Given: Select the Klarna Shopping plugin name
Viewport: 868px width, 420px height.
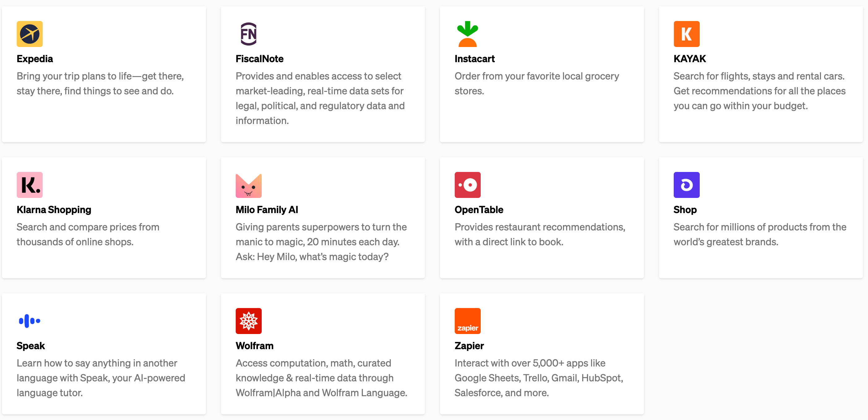Looking at the screenshot, I should point(54,209).
